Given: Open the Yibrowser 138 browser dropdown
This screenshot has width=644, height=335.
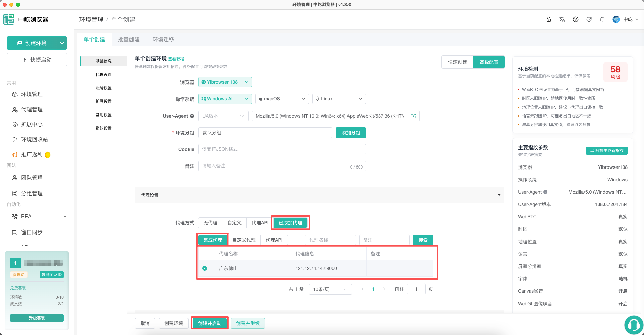Looking at the screenshot, I should coord(225,82).
